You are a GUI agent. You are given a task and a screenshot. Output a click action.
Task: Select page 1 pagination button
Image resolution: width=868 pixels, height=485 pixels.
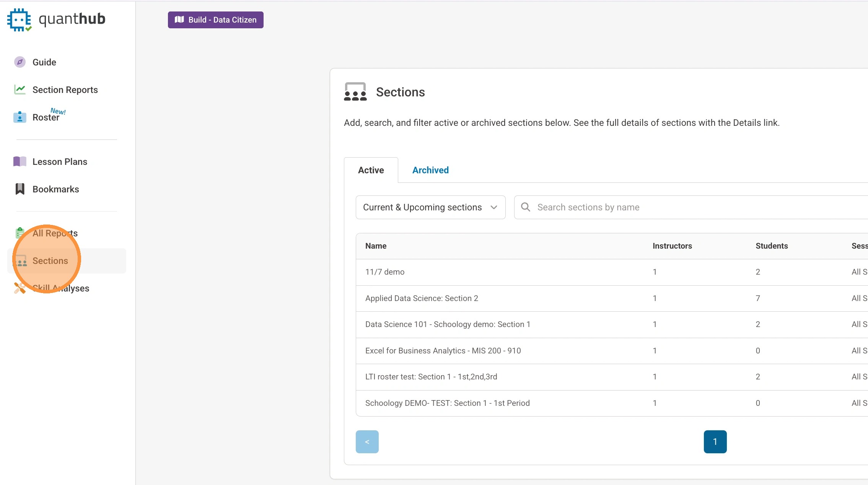coord(715,442)
